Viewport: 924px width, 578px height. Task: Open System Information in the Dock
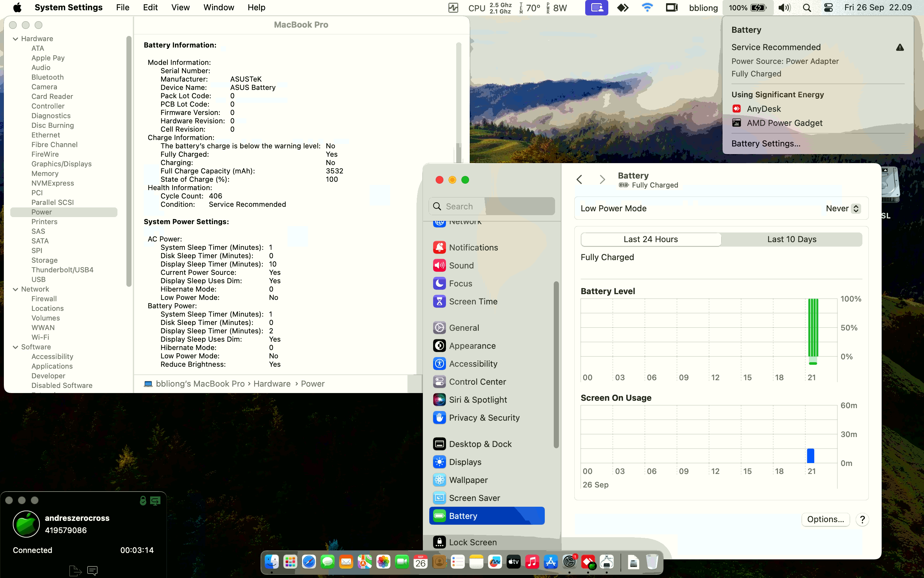tap(607, 562)
